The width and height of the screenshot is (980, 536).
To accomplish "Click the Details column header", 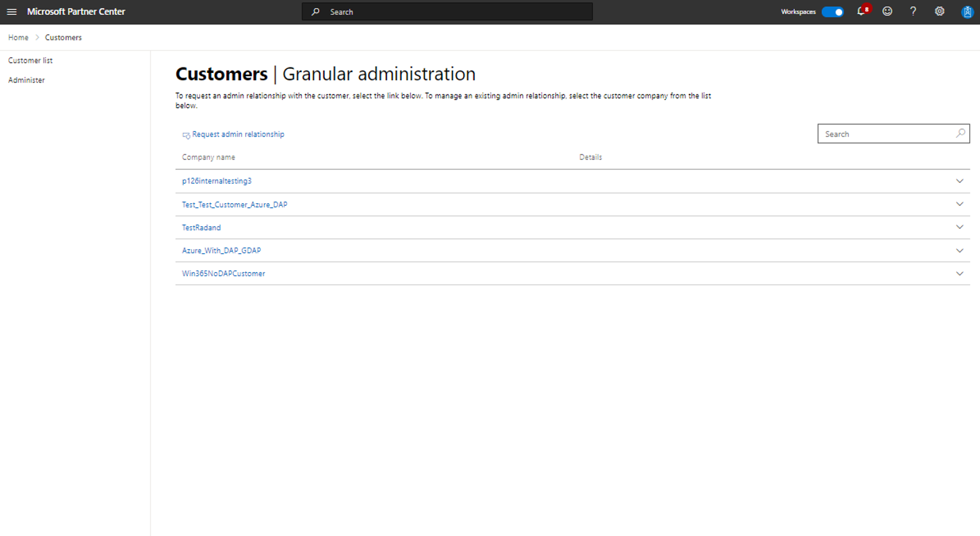I will click(x=590, y=157).
